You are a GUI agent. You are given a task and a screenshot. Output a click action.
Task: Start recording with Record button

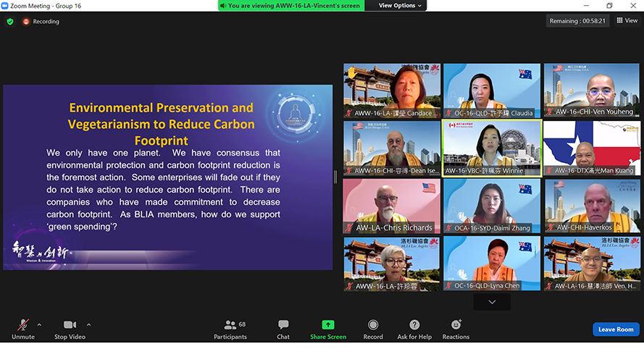(x=373, y=329)
